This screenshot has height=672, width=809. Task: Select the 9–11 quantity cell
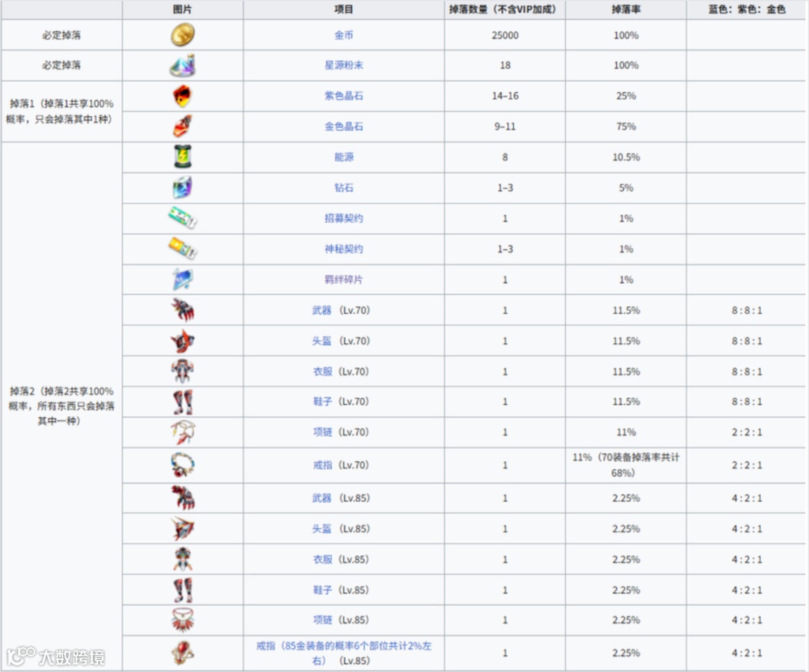coord(505,127)
